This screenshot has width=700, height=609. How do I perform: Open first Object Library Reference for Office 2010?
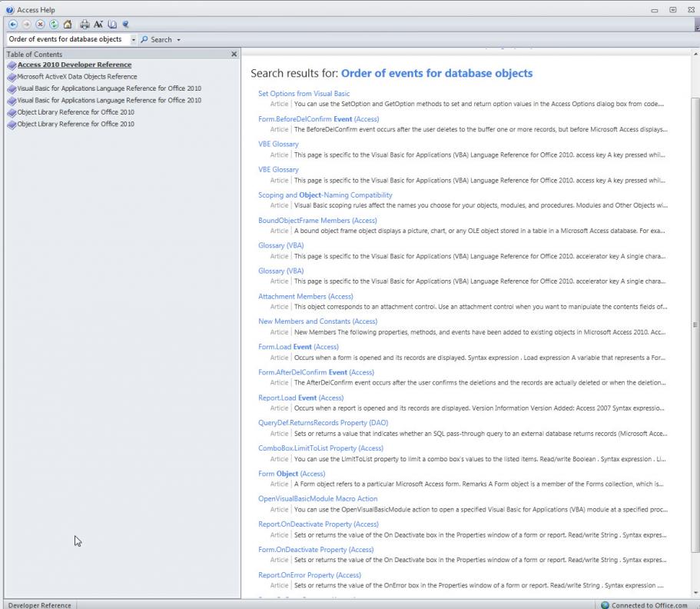click(76, 112)
